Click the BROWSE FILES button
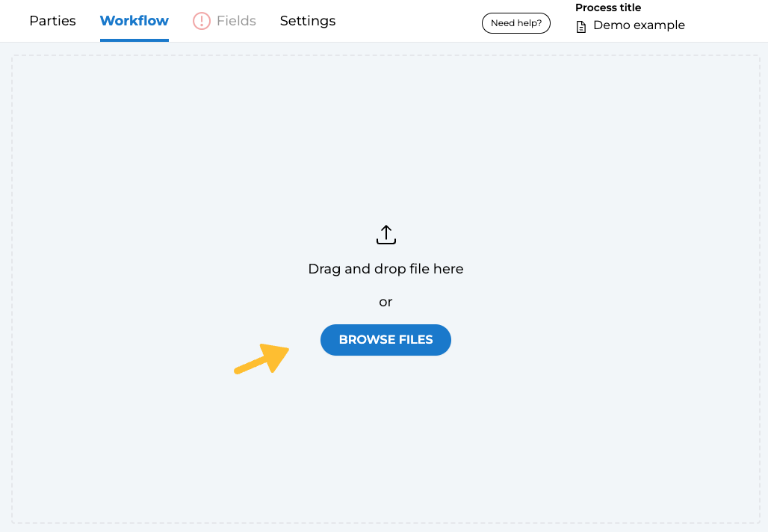768x532 pixels. tap(385, 340)
